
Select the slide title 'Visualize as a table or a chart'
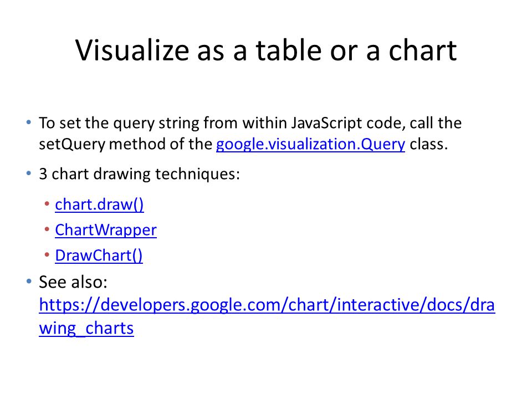click(266, 50)
